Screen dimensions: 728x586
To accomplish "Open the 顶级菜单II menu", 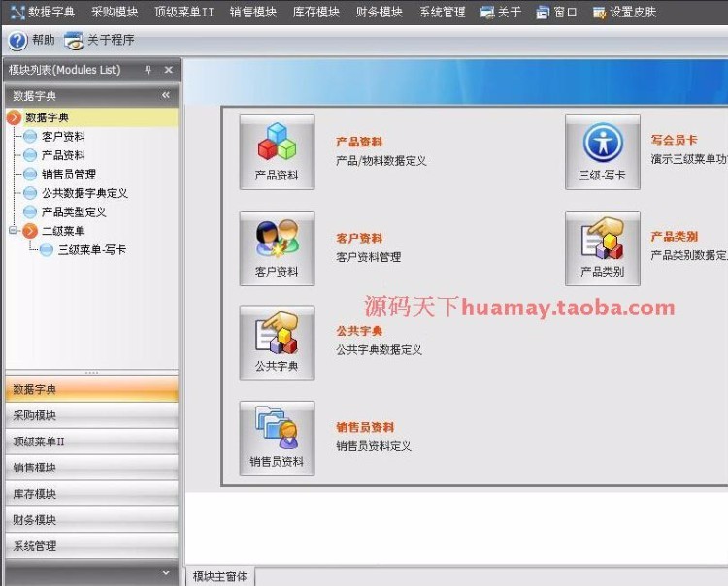I will (x=184, y=12).
